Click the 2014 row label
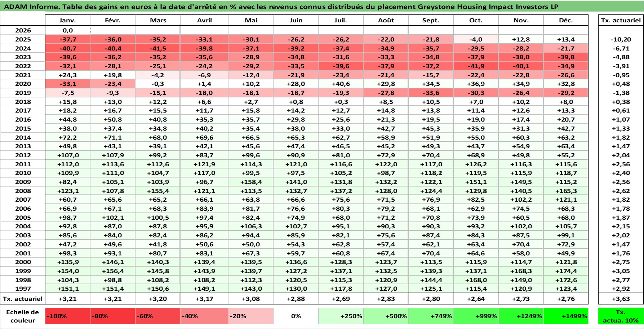Screen dimensions: 644x329 [23, 137]
